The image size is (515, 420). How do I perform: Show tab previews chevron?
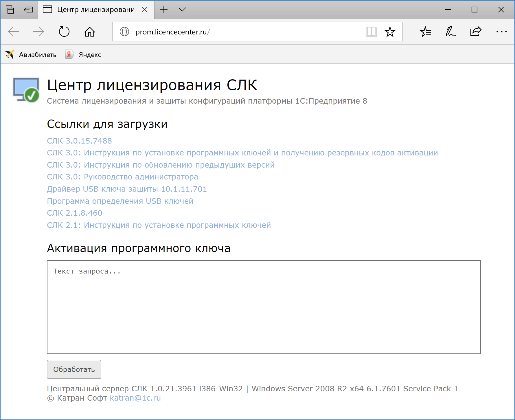point(182,10)
